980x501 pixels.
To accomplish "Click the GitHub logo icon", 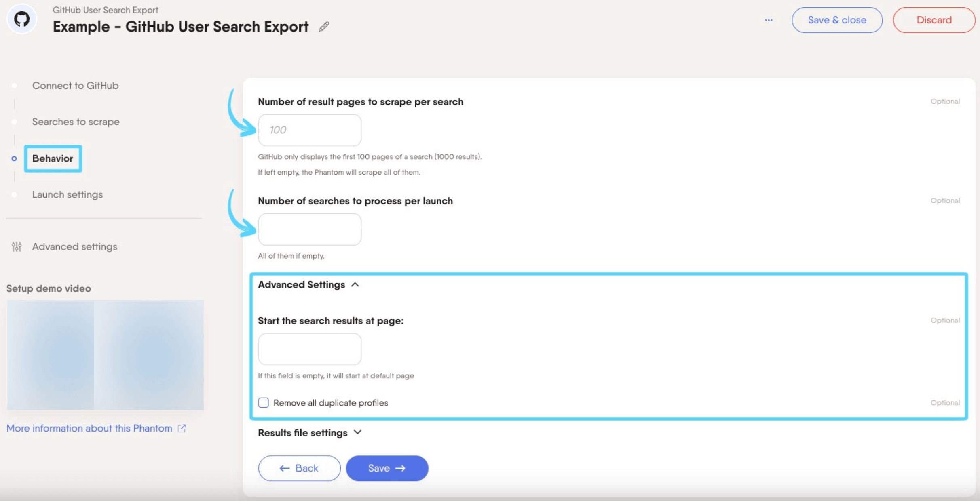I will coord(22,19).
